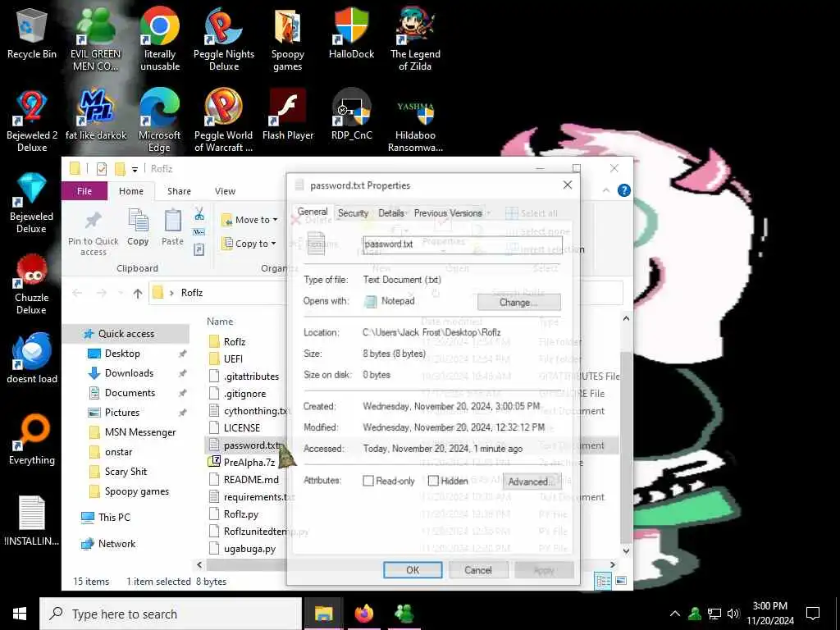840x630 pixels.
Task: Open Explorer help question mark icon
Action: coord(623,190)
